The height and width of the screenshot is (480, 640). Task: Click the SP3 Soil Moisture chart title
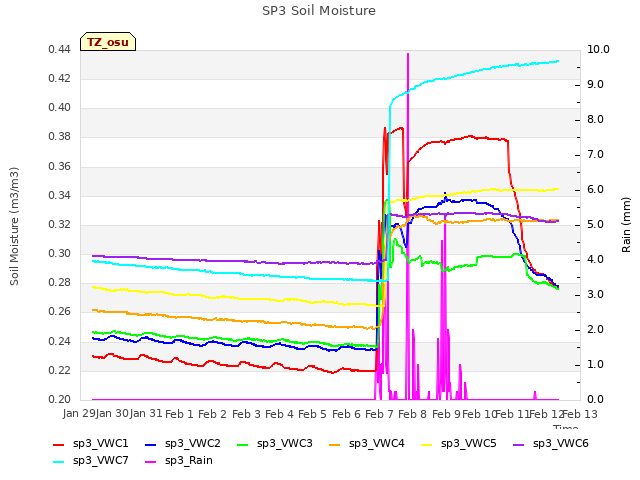point(319,11)
